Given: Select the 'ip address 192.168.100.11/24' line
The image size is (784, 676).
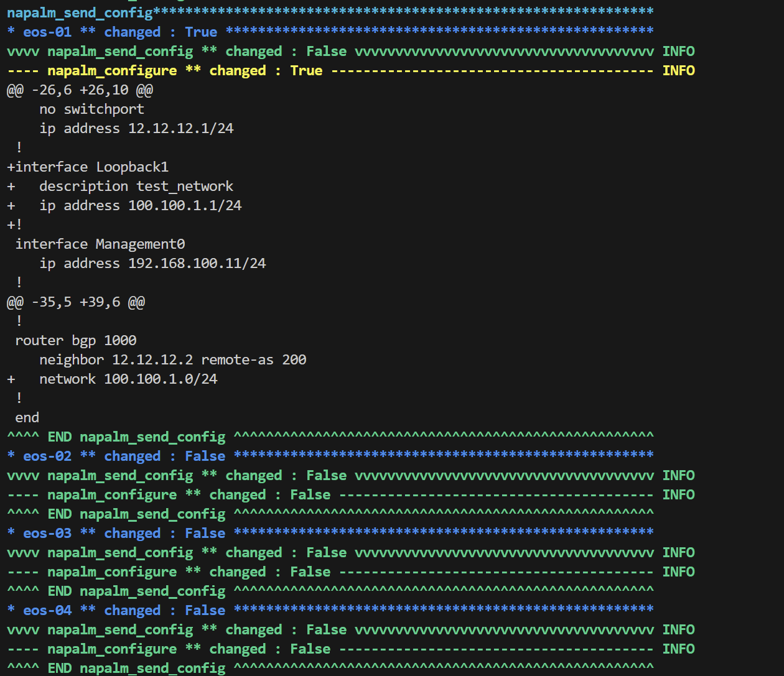Looking at the screenshot, I should point(152,263).
